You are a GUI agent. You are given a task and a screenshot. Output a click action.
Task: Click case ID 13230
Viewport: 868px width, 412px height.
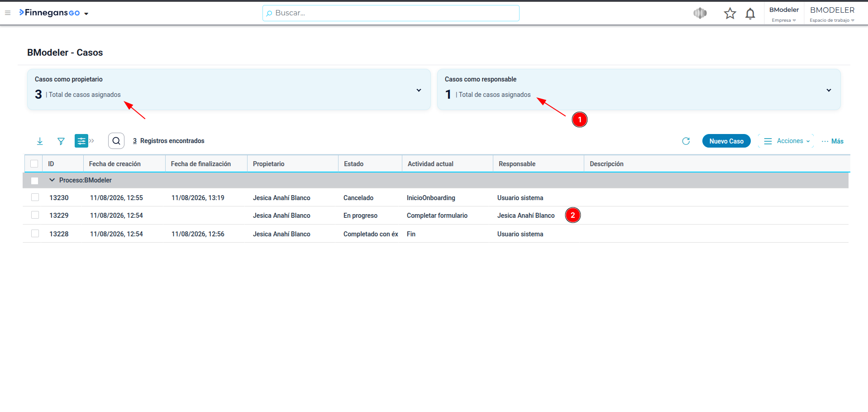click(59, 198)
